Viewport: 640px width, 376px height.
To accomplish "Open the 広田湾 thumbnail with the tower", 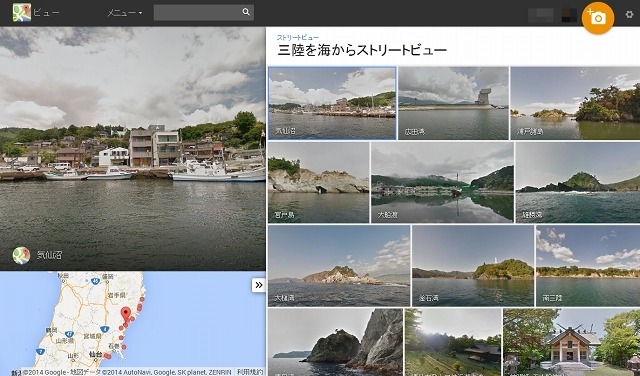I will 453,103.
